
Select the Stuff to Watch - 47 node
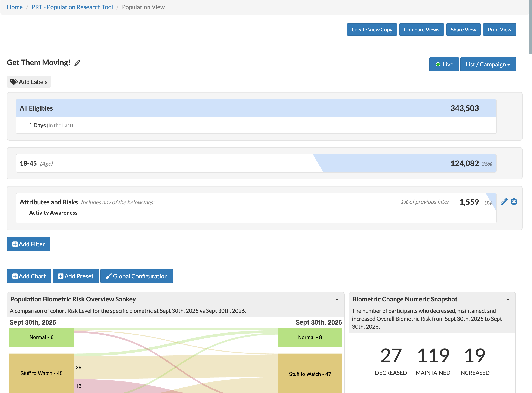(x=310, y=373)
